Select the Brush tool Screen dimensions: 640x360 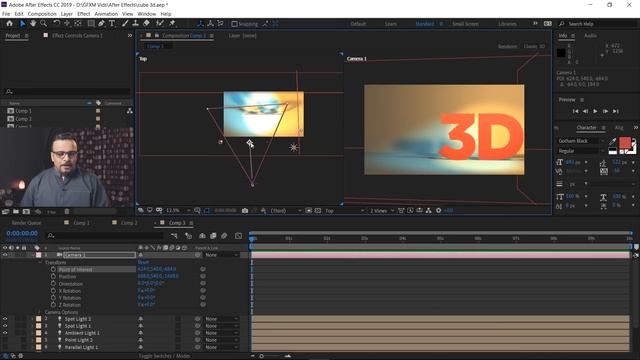pos(125,24)
